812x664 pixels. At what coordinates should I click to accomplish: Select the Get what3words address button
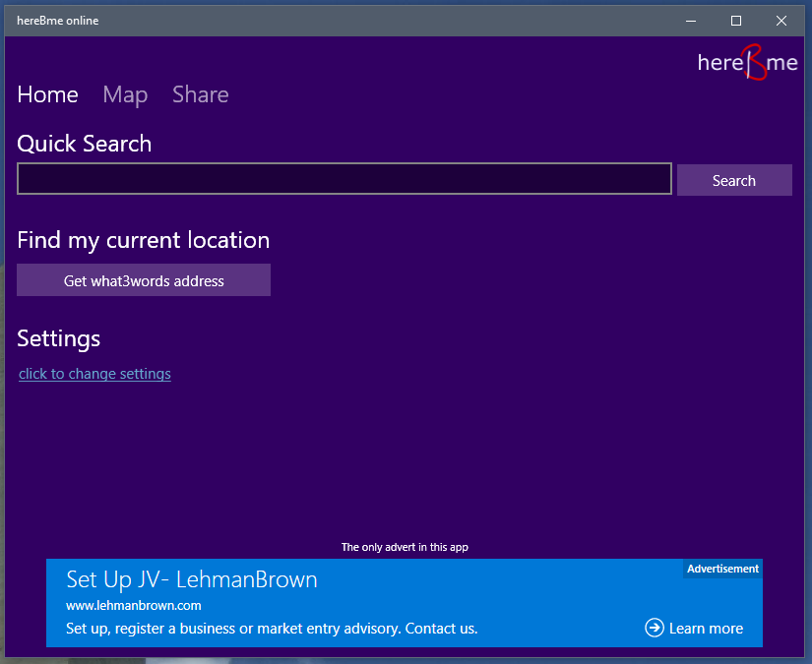144,280
